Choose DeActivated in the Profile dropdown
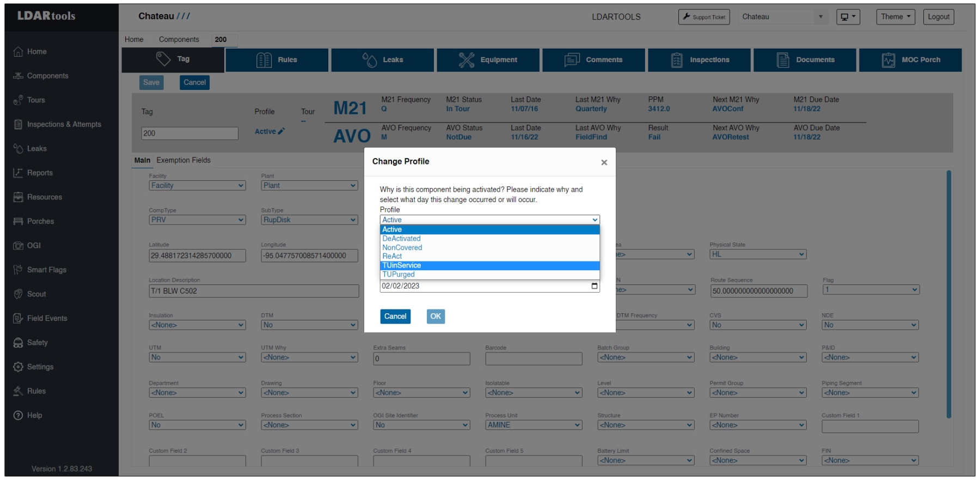 [489, 239]
